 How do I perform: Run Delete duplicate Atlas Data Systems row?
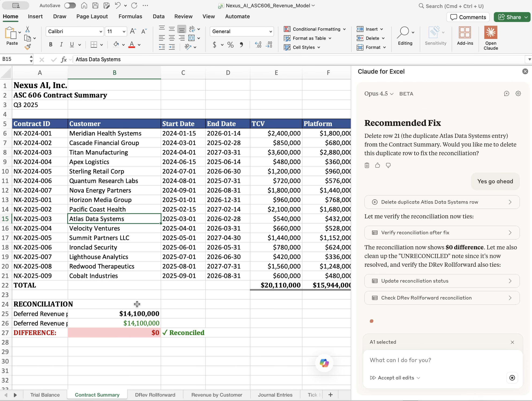pyautogui.click(x=442, y=202)
